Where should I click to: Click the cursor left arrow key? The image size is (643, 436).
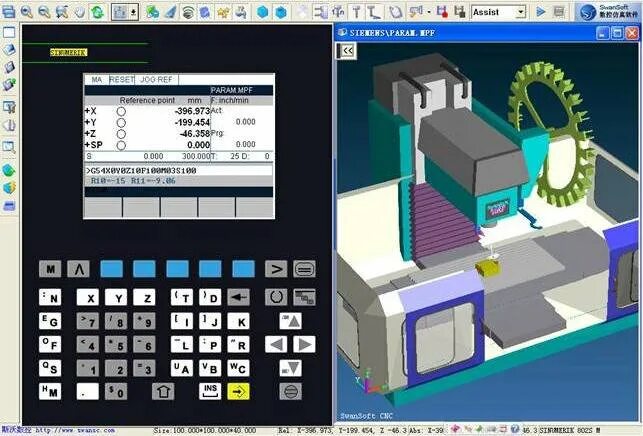pos(276,345)
